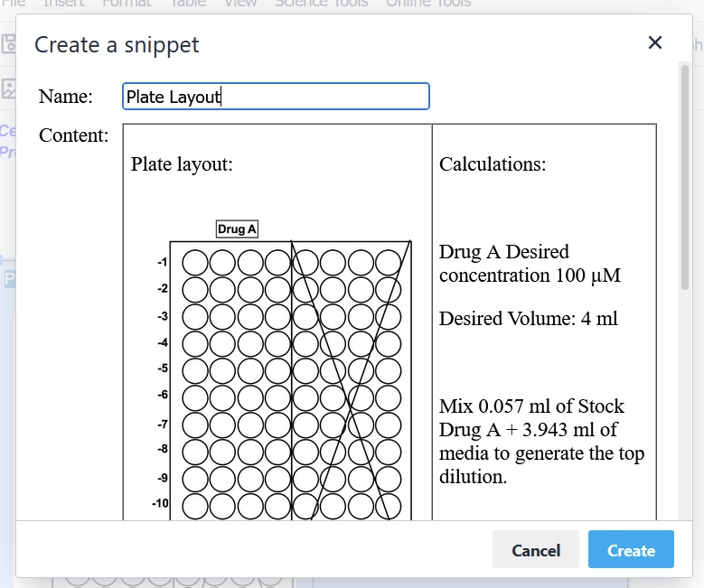Click the Drug A desired concentration text

tap(530, 263)
